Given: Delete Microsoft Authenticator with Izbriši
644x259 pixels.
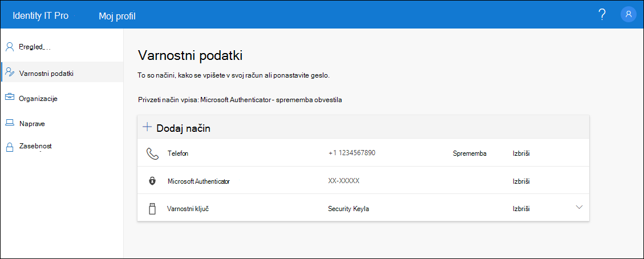Looking at the screenshot, I should click(521, 181).
